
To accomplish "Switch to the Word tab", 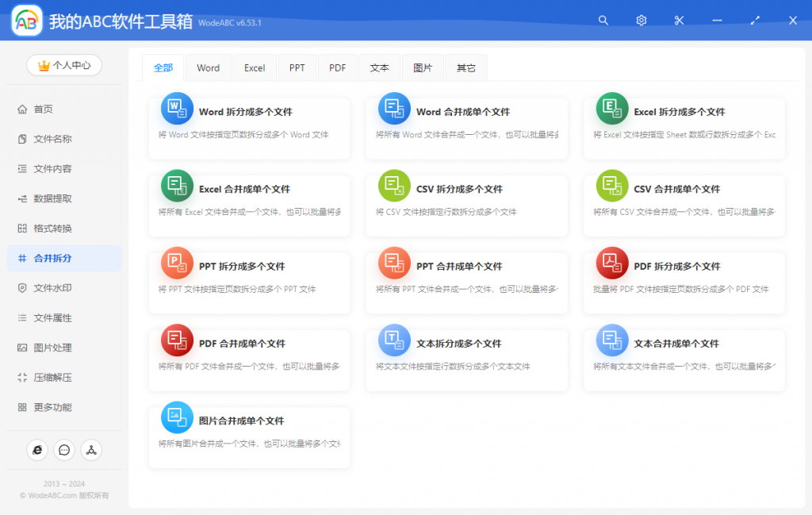I will (x=208, y=67).
